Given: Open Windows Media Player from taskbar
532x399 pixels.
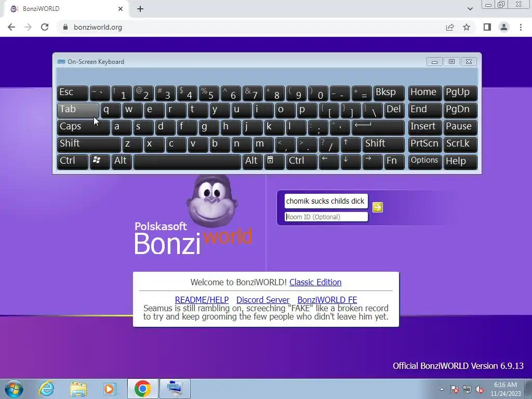Looking at the screenshot, I should pos(110,389).
